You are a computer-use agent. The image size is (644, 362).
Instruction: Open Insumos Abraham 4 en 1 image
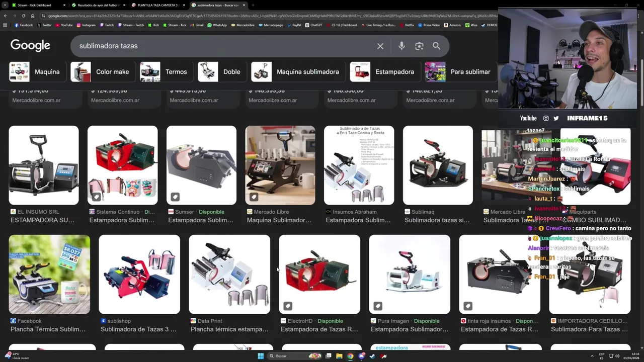coord(359,165)
